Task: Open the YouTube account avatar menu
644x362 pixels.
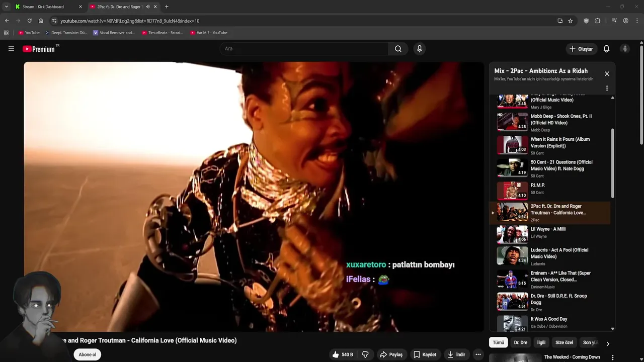Action: tap(625, 49)
